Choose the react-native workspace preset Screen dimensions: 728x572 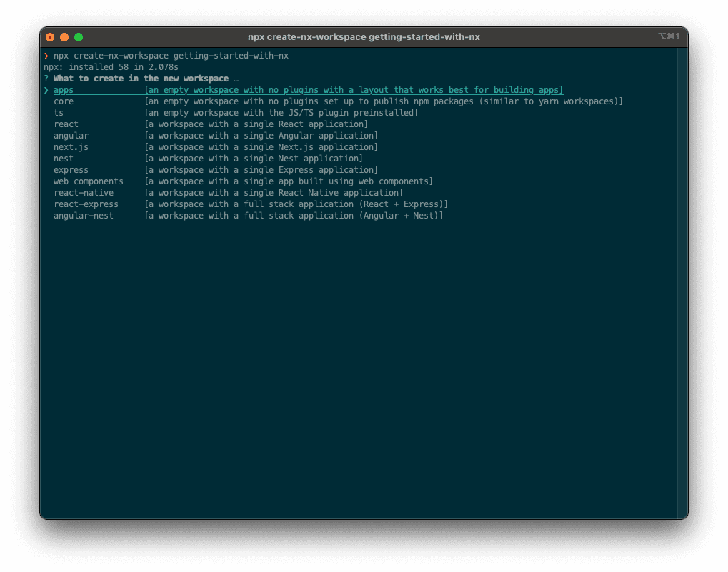coord(83,193)
